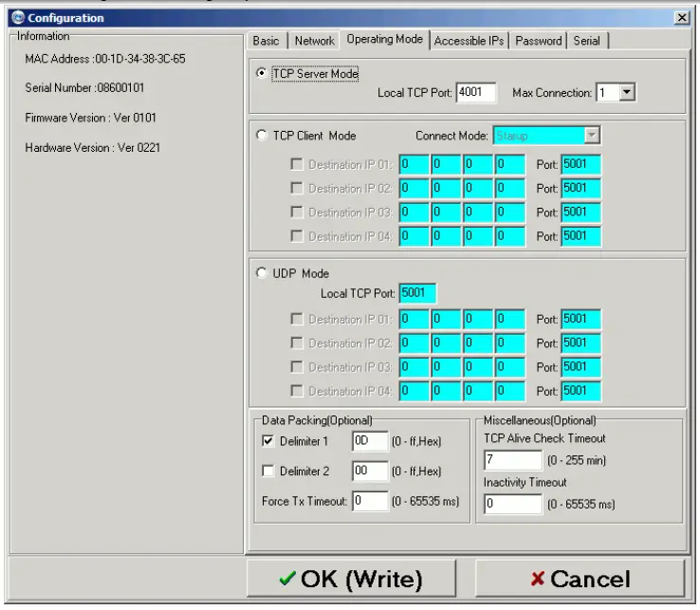700x610 pixels.
Task: Open the Password tab
Action: 539,41
